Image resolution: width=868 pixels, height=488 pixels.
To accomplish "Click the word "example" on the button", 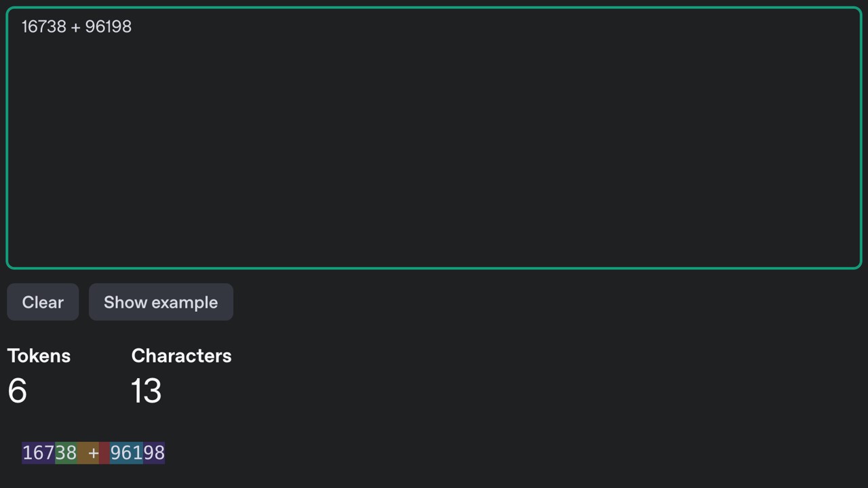I will (x=188, y=302).
